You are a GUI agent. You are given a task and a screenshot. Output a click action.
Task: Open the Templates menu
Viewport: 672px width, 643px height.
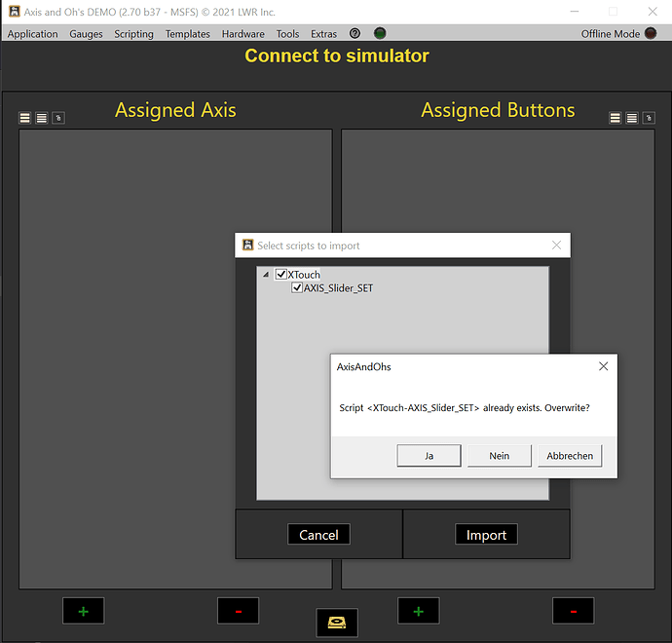pyautogui.click(x=187, y=33)
